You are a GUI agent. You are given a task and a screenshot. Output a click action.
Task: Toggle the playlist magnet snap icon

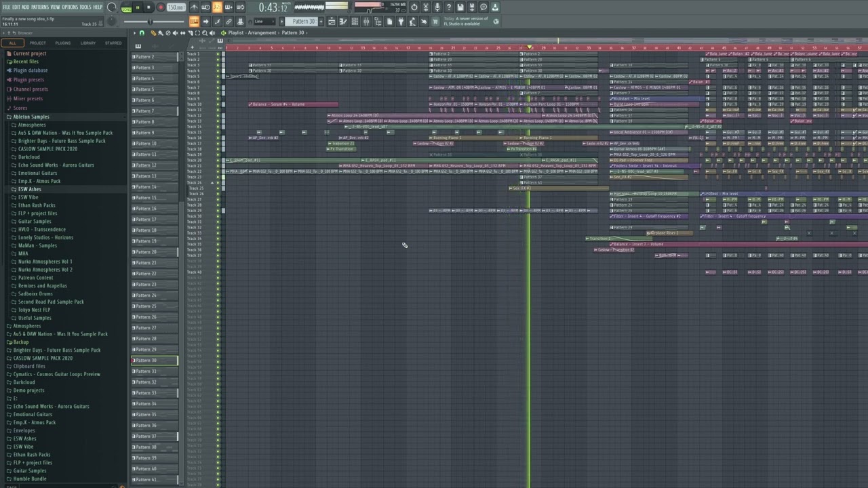pyautogui.click(x=142, y=33)
